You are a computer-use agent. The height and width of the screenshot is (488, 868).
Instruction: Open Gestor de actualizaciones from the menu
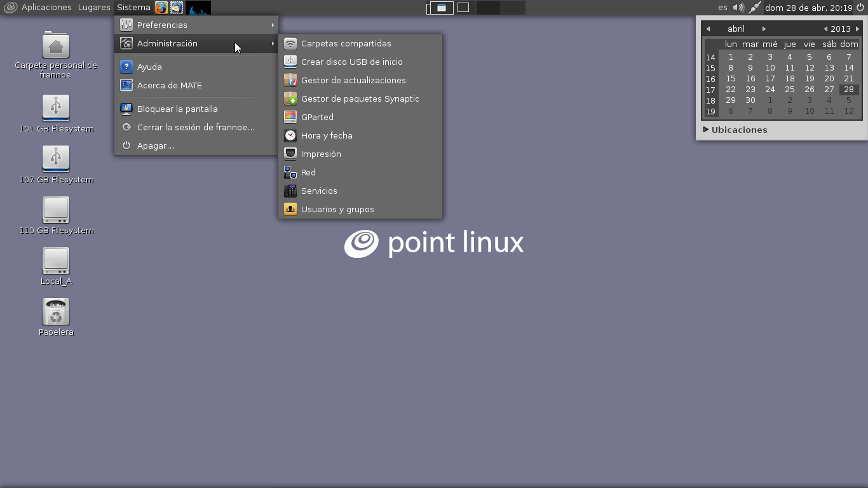tap(353, 80)
